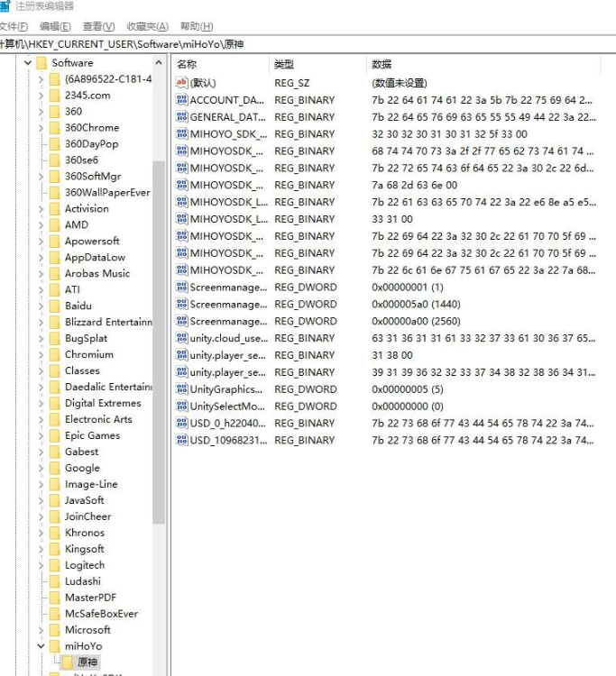Expand the Microsoft registry key
Screen dimensions: 616x676
point(41,630)
